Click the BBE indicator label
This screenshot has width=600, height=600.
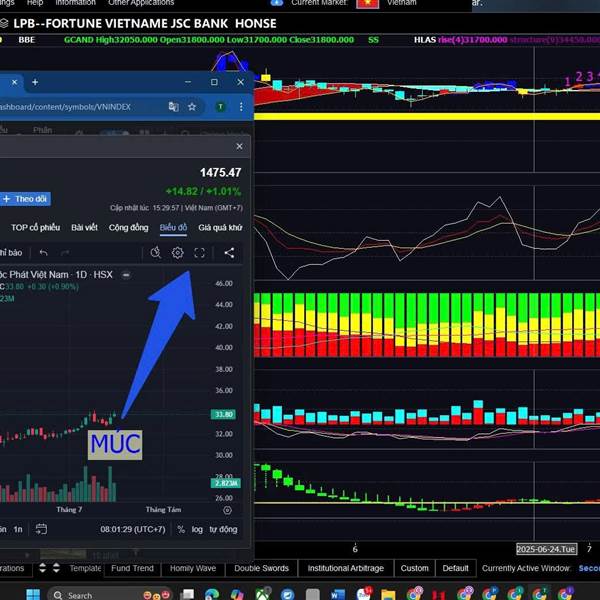pyautogui.click(x=27, y=40)
